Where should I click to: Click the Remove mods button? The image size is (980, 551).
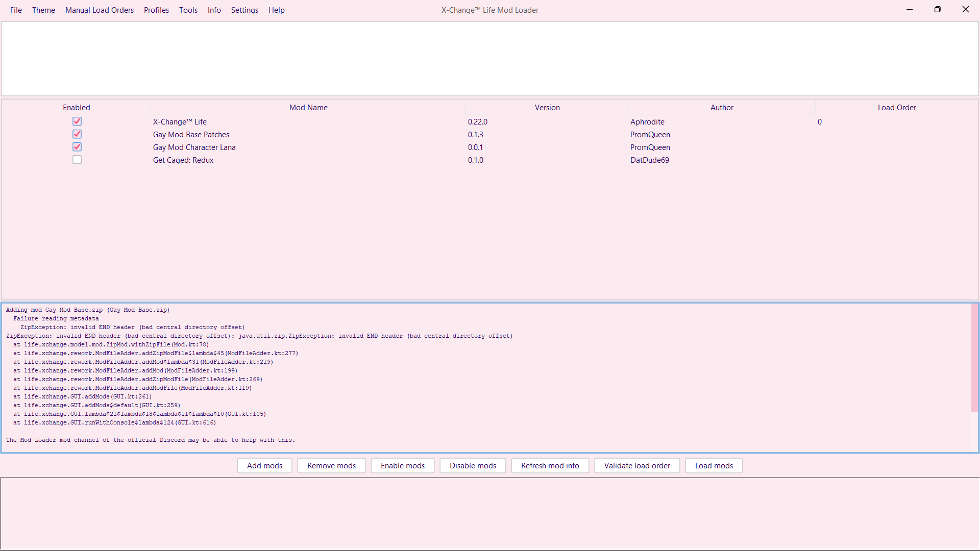331,465
